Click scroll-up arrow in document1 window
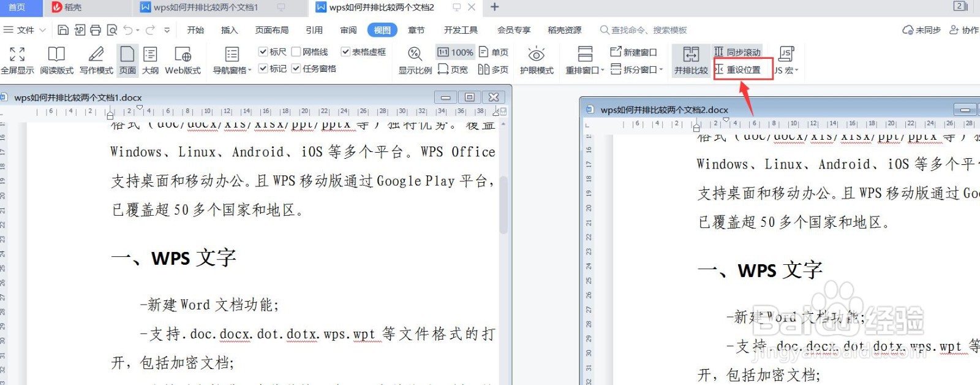Image resolution: width=980 pixels, height=385 pixels. point(503,124)
